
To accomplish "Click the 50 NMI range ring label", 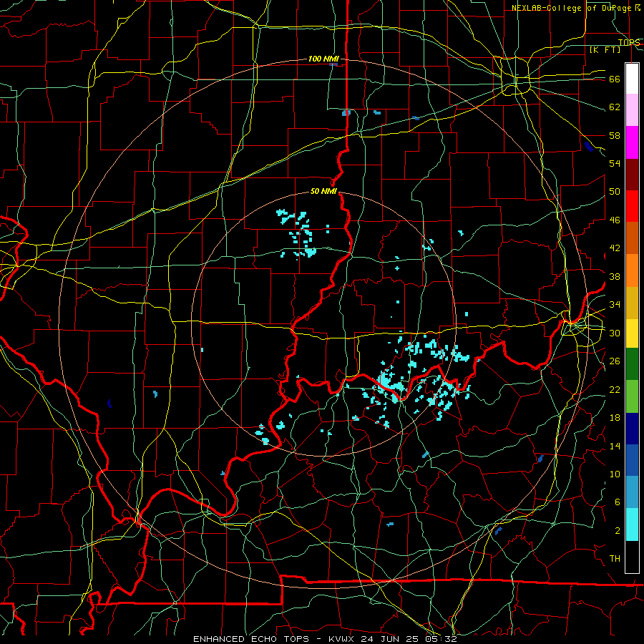I will click(x=323, y=191).
